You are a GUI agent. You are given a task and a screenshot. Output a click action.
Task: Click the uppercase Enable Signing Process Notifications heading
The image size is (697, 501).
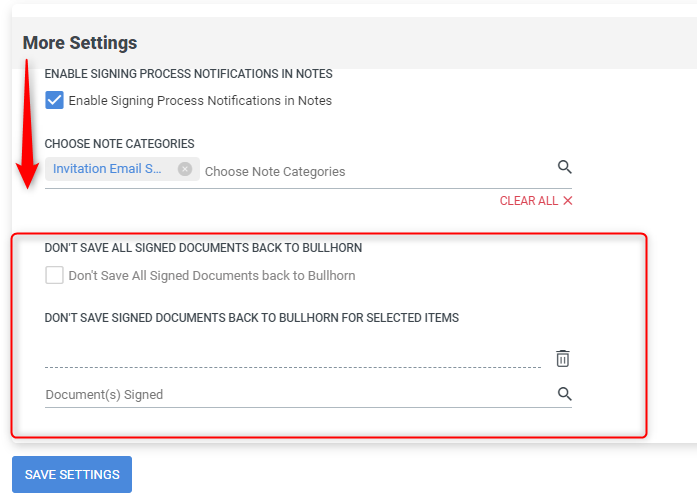(188, 74)
